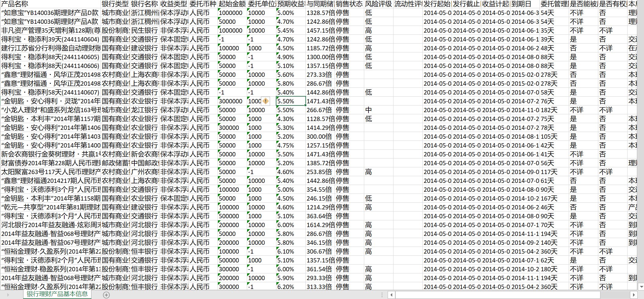
Task: Select the 1614.29倍 cell
Action: 320,225
